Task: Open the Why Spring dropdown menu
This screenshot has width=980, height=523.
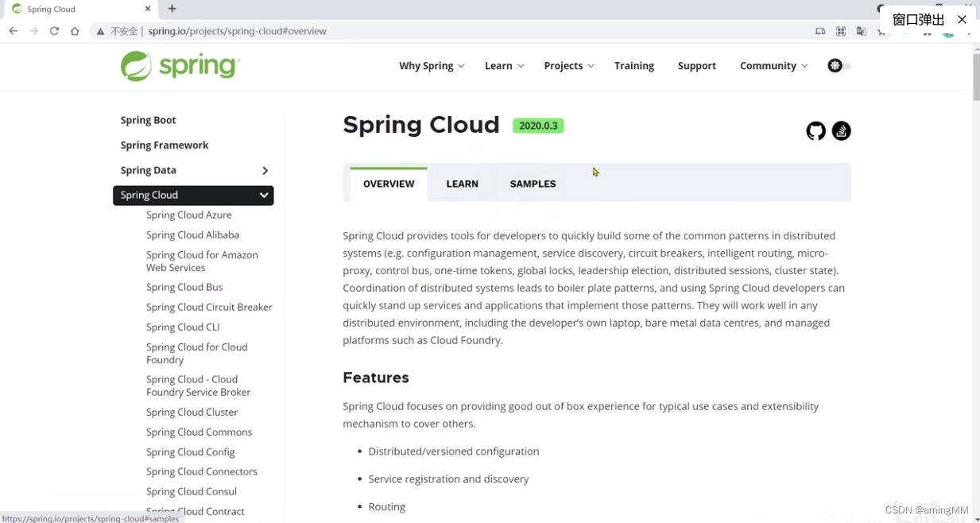Action: click(432, 66)
